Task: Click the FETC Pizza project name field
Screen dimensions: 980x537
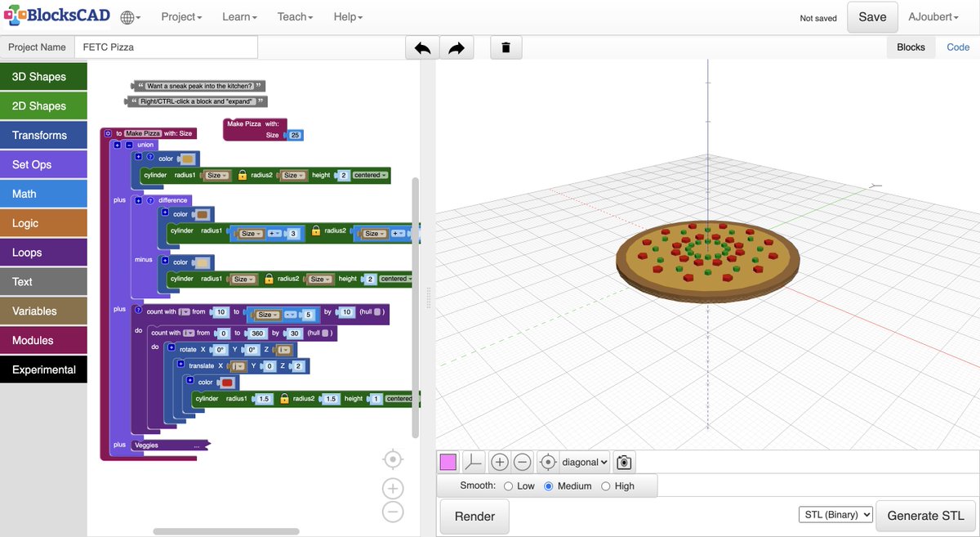Action: pos(166,47)
